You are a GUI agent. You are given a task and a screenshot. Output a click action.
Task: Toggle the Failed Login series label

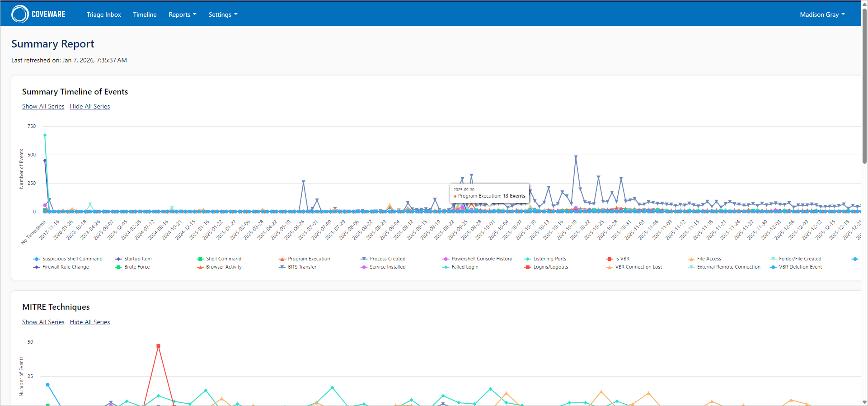point(464,267)
